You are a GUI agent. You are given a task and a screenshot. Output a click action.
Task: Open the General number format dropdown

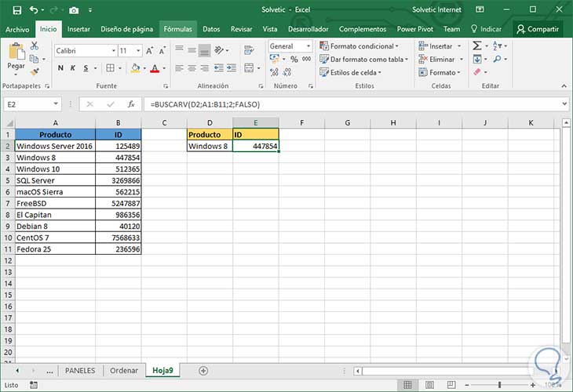(308, 46)
